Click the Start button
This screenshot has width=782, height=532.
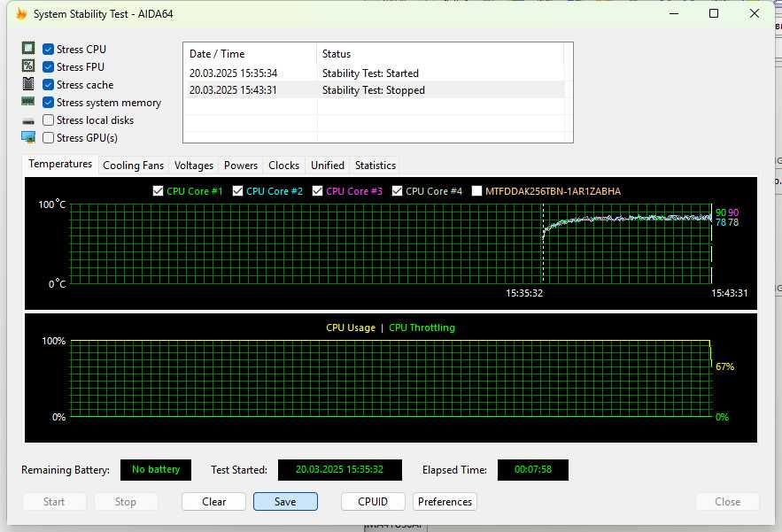pos(54,502)
